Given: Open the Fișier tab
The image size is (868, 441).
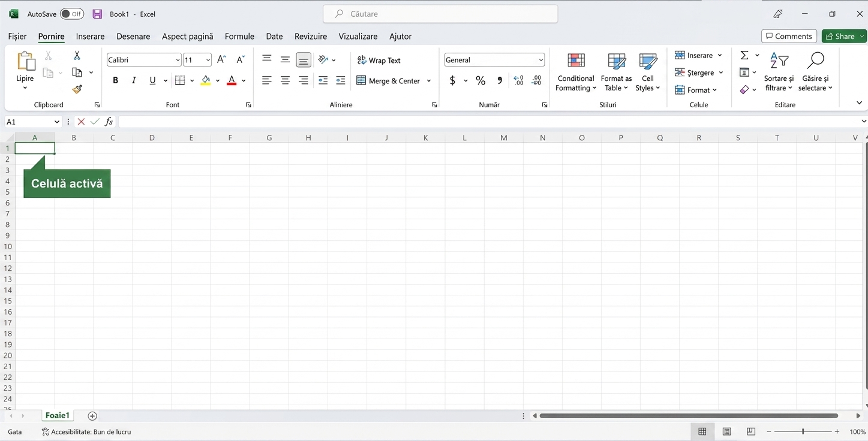Looking at the screenshot, I should click(x=17, y=37).
